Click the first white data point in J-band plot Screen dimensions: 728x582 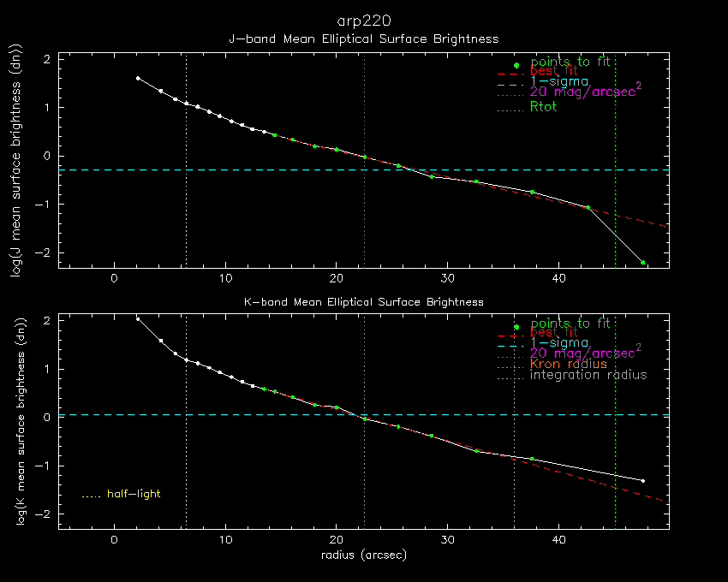[x=138, y=78]
